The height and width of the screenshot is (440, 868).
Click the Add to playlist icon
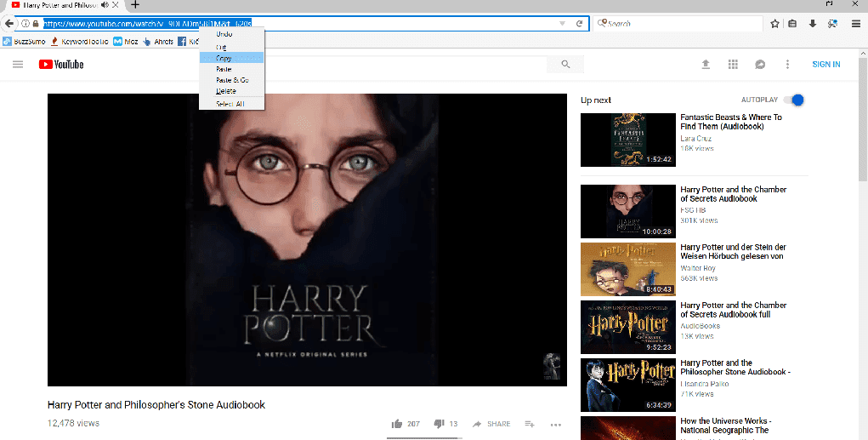click(x=530, y=424)
